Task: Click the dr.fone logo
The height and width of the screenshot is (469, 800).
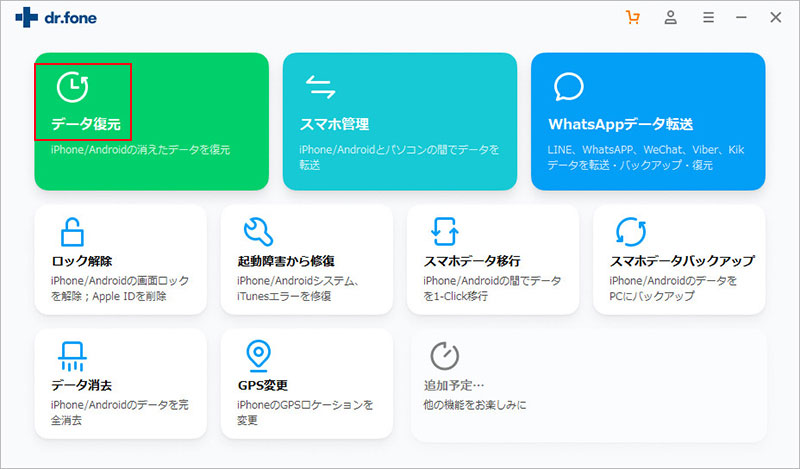Action: [55, 18]
